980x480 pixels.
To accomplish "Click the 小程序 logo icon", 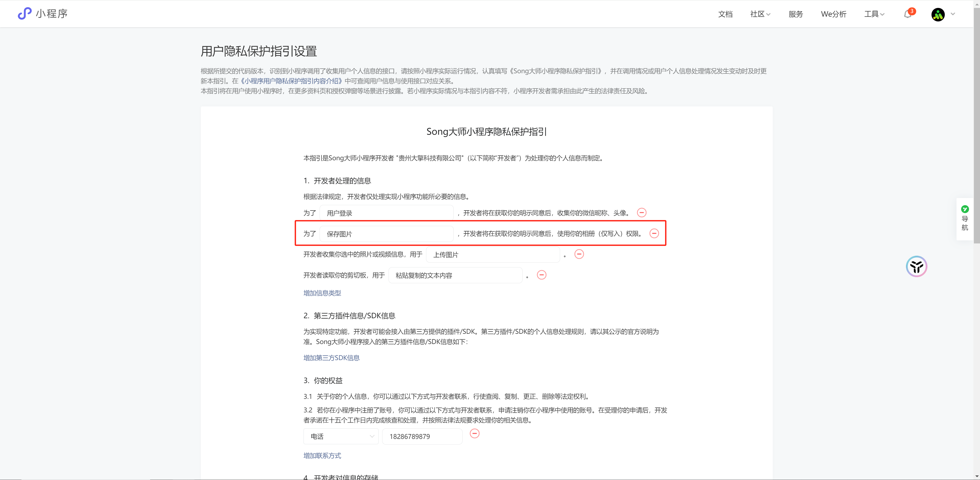I will [25, 14].
